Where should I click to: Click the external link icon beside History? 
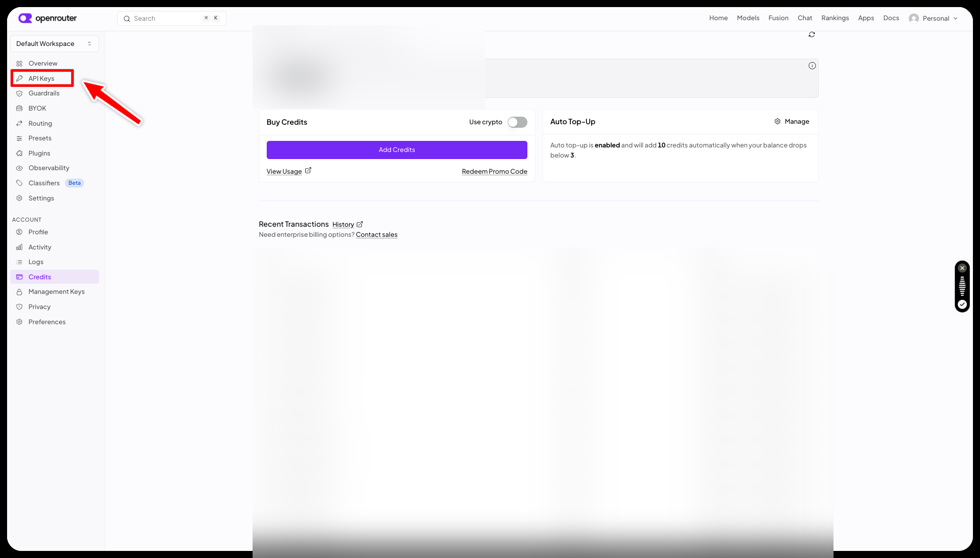[360, 224]
